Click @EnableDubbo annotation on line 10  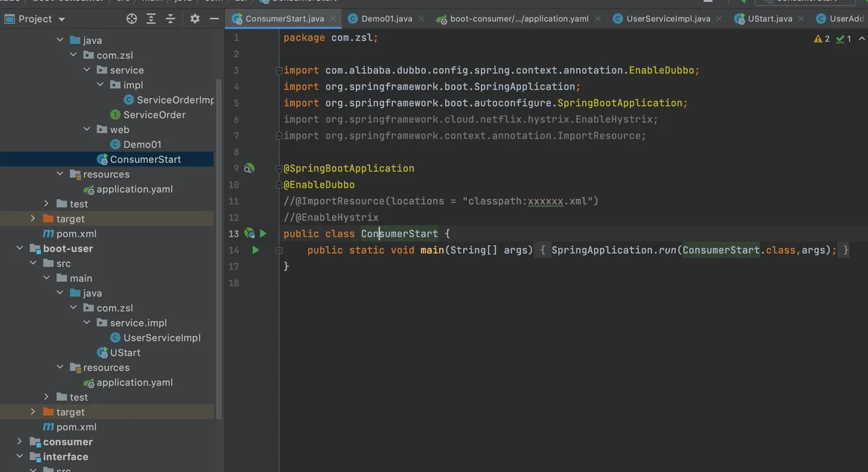[x=319, y=185]
